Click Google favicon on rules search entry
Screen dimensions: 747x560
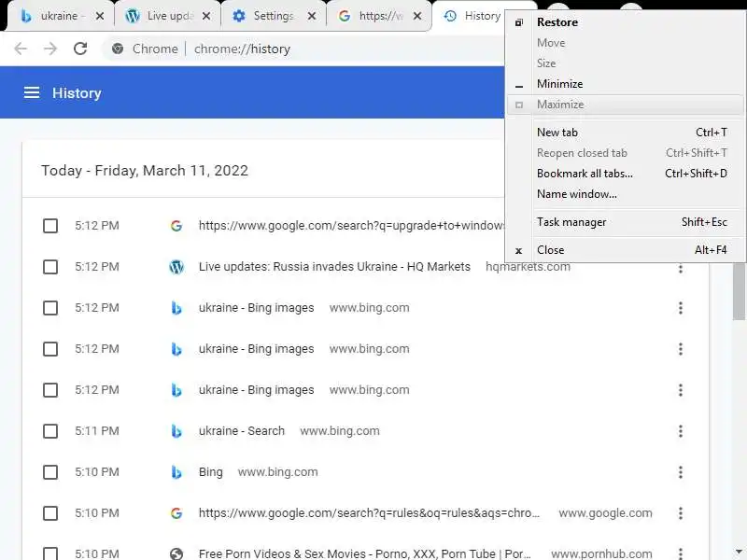(x=176, y=513)
